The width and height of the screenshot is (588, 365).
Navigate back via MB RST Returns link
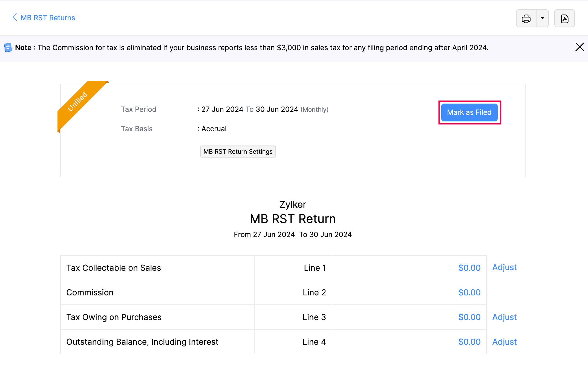point(48,18)
